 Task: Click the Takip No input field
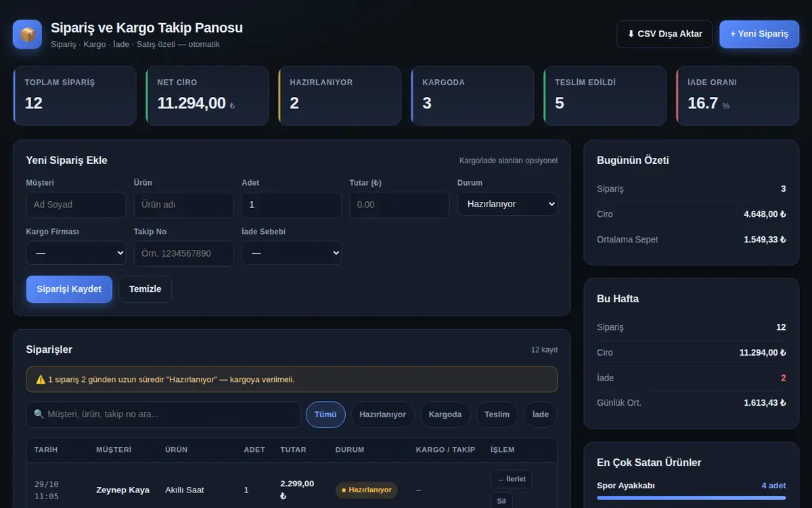pyautogui.click(x=184, y=253)
